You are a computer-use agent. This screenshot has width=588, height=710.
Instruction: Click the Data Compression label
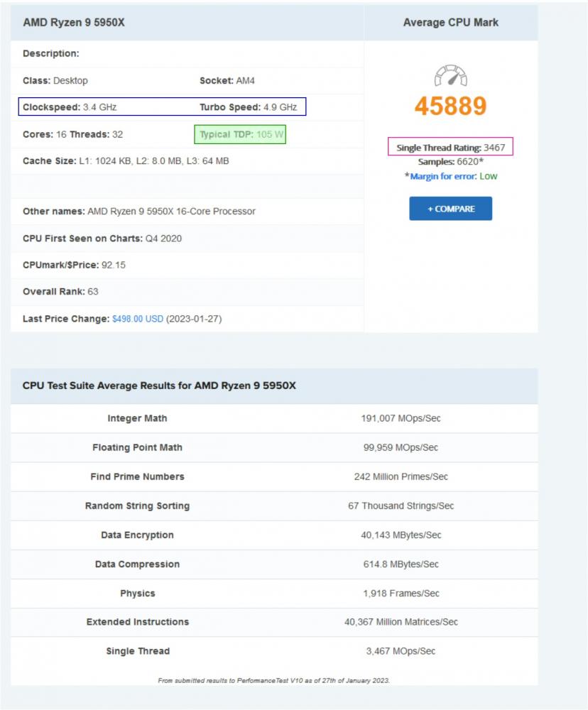(x=137, y=564)
